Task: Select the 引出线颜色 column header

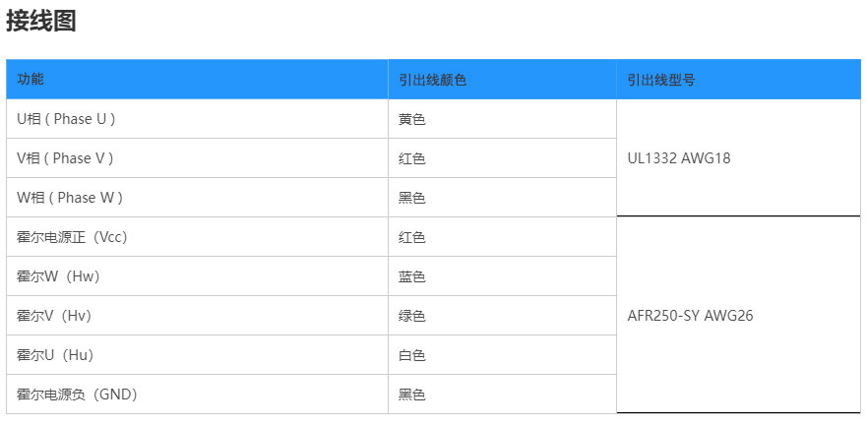Action: click(x=432, y=80)
